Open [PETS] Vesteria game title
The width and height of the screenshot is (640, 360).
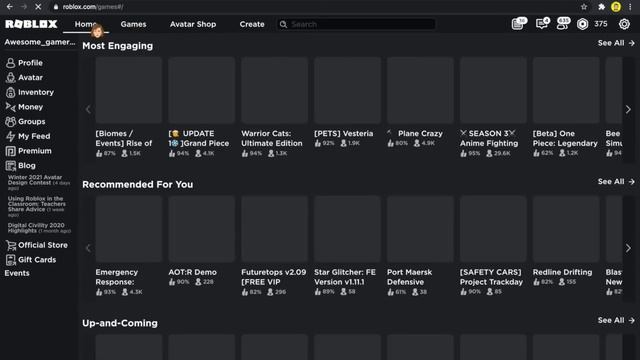(343, 133)
